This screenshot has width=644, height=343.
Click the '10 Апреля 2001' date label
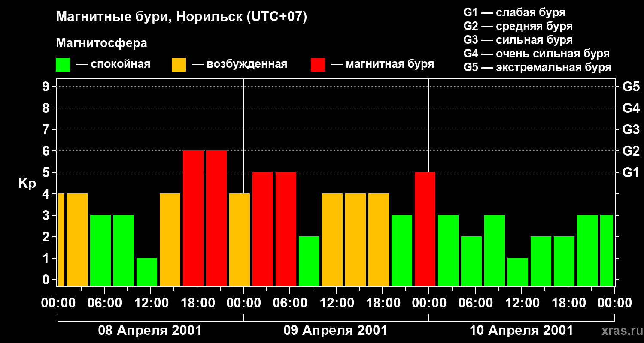521,331
